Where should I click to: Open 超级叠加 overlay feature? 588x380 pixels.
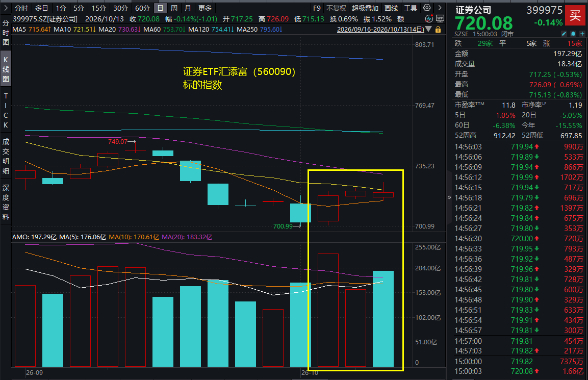[365, 8]
